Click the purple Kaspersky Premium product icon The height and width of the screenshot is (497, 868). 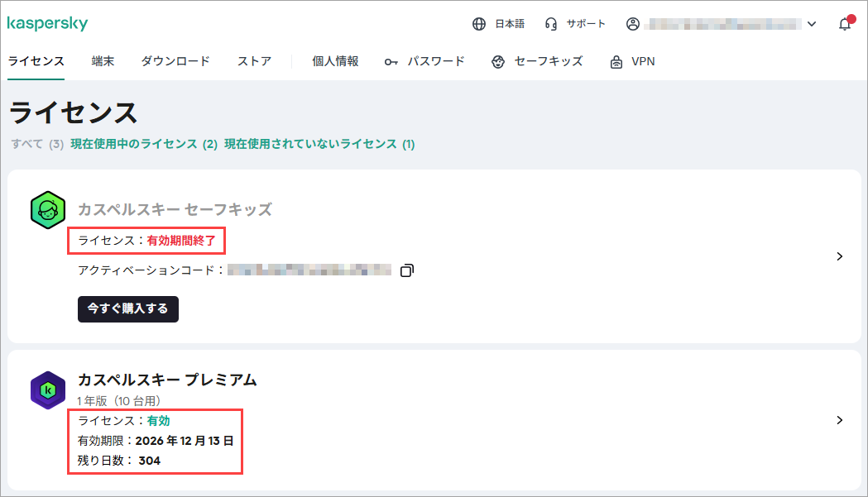[48, 390]
